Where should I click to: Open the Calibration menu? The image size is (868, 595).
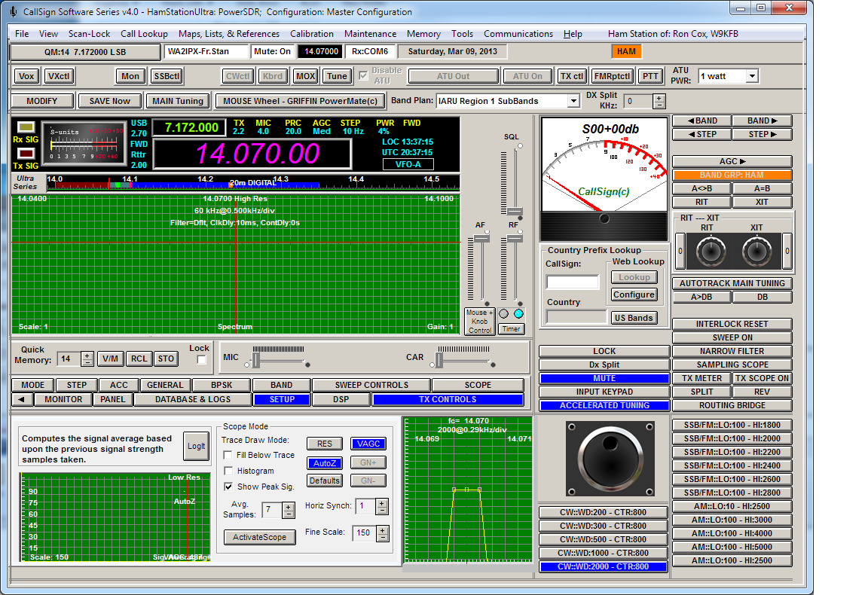[x=312, y=34]
